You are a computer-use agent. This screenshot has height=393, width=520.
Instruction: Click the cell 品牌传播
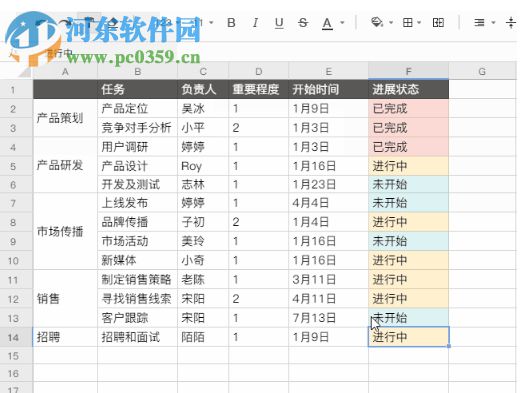(137, 222)
